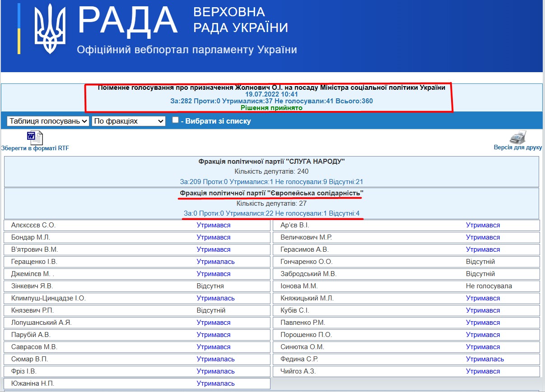Image resolution: width=545 pixels, height=392 pixels.
Task: Select deputy name 'Ар'єв В.І.'
Action: (294, 225)
